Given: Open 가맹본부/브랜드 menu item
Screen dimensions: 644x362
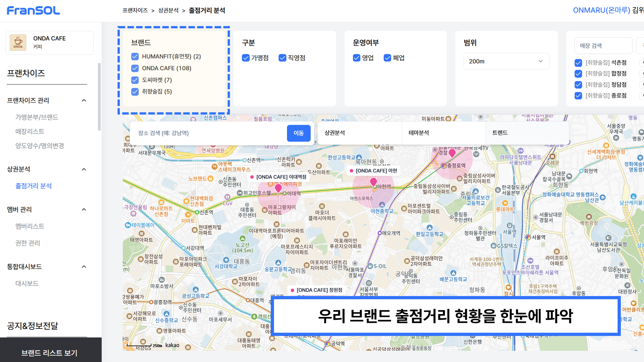Looking at the screenshot, I should tap(37, 117).
